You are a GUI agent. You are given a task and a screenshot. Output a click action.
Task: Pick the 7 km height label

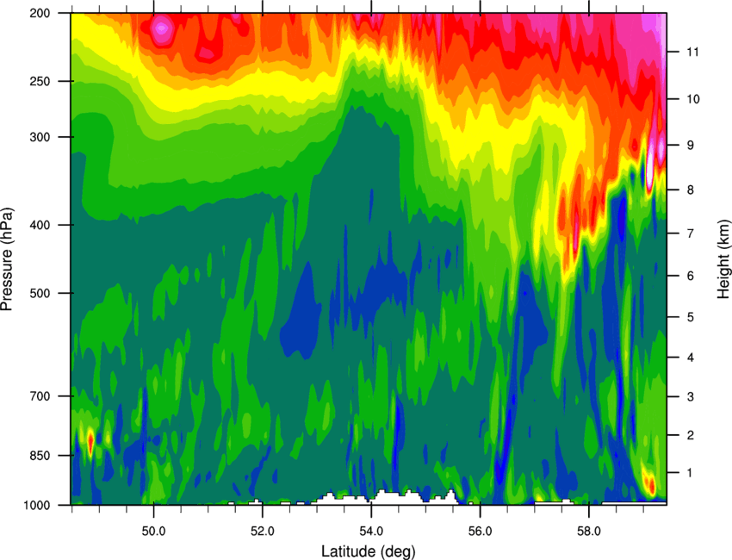point(690,233)
